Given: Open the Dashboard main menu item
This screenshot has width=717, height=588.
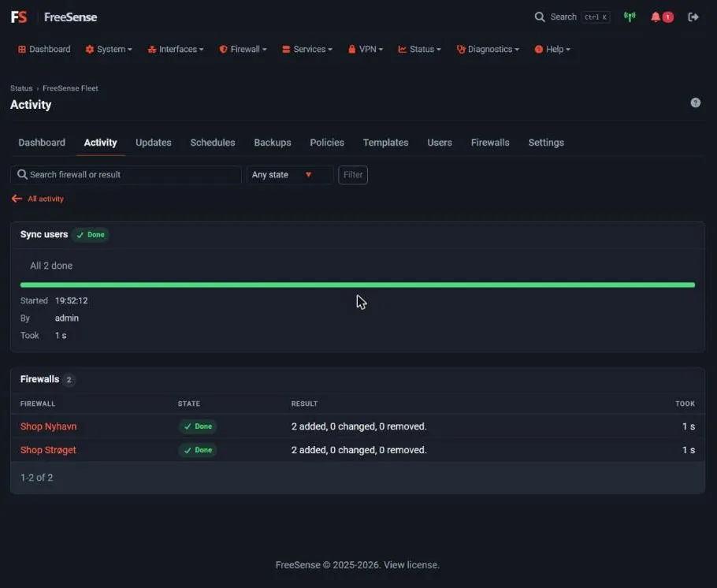Looking at the screenshot, I should tap(44, 49).
